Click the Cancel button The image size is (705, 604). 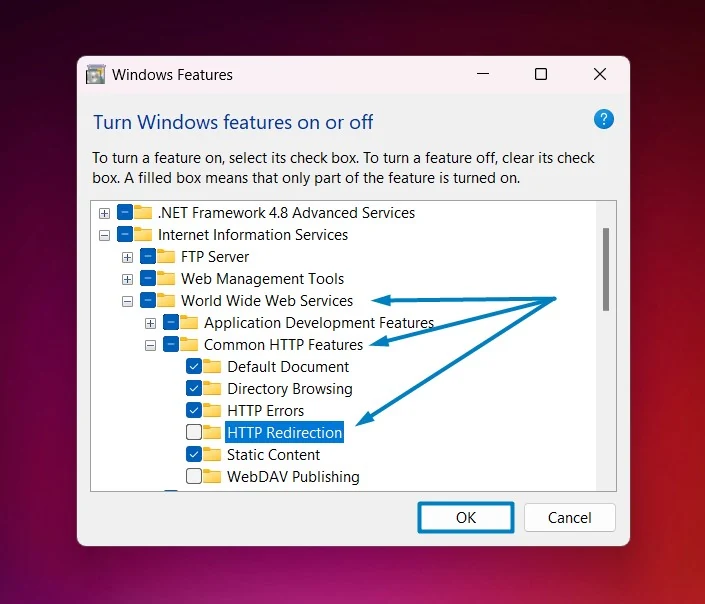click(570, 517)
